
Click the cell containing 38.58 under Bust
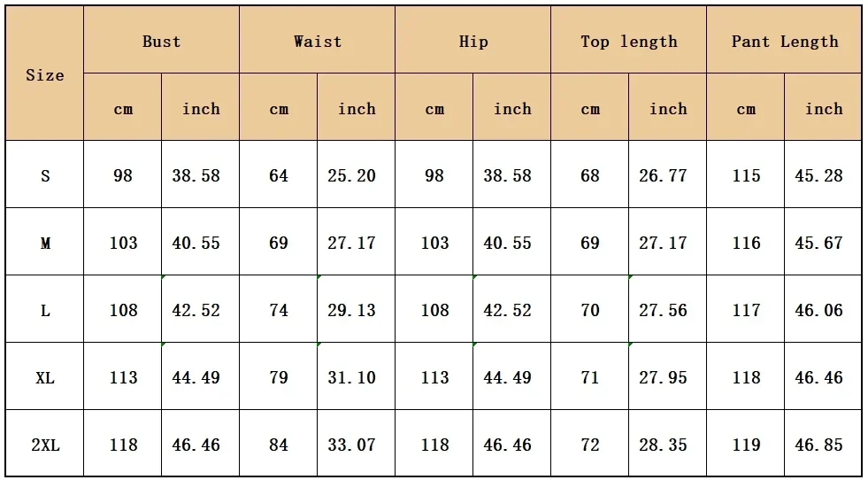point(200,174)
